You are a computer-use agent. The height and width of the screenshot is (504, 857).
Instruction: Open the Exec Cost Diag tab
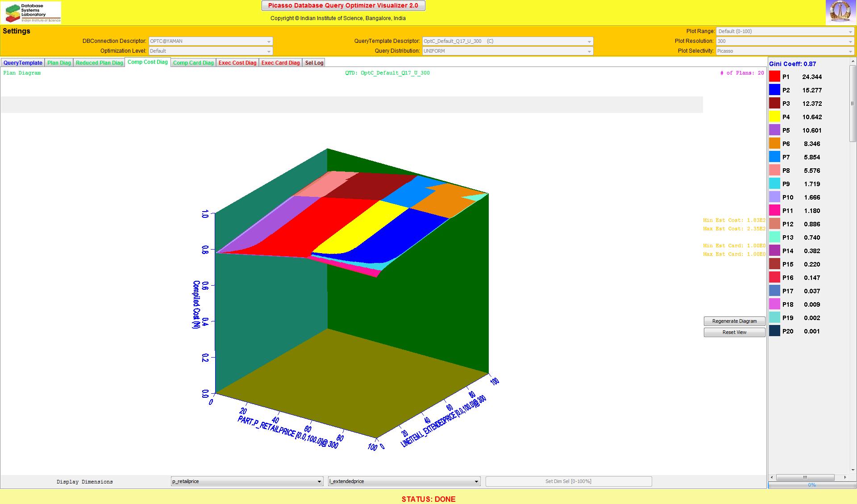[x=237, y=63]
